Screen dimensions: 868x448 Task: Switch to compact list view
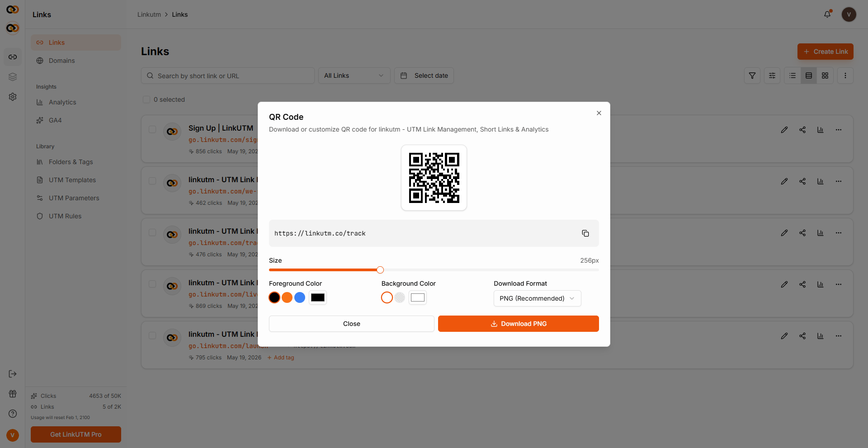click(793, 75)
